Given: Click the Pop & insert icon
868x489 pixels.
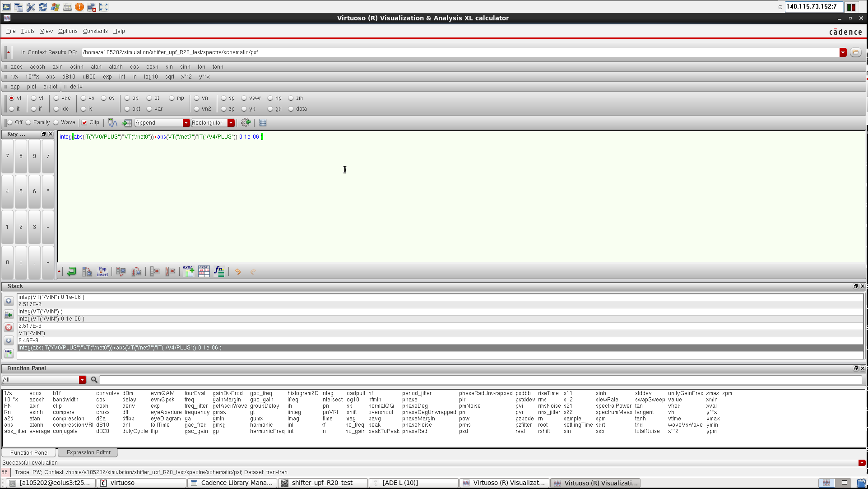Looking at the screenshot, I should (102, 271).
